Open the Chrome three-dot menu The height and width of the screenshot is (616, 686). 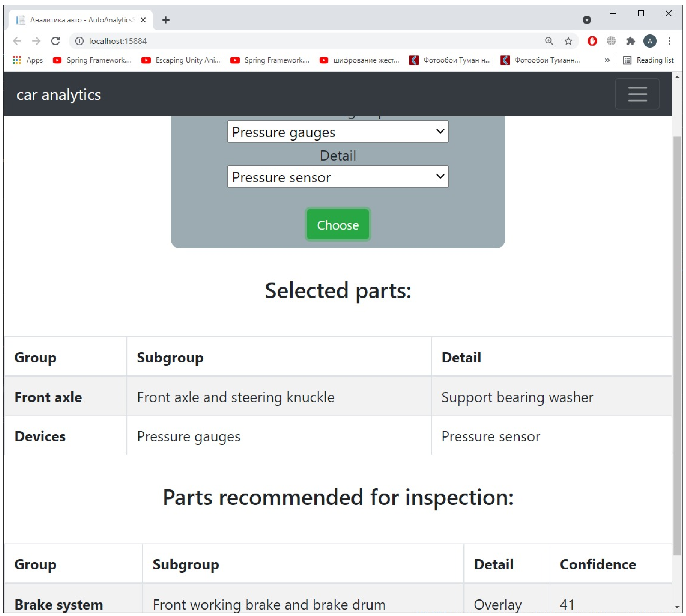[x=669, y=41]
